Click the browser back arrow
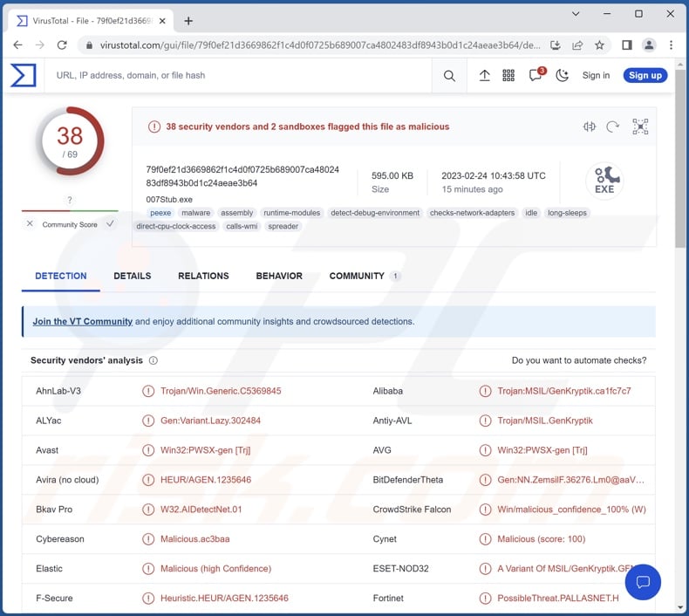The width and height of the screenshot is (689, 616). click(17, 44)
